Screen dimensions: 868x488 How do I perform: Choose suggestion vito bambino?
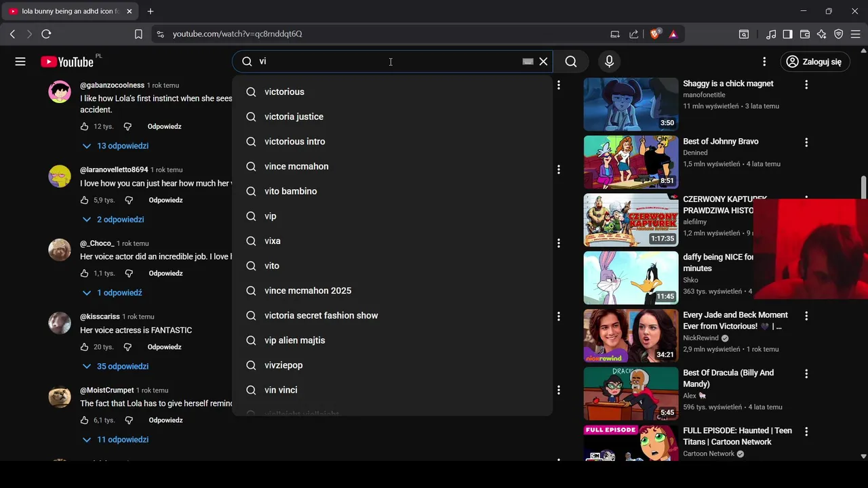click(x=393, y=191)
